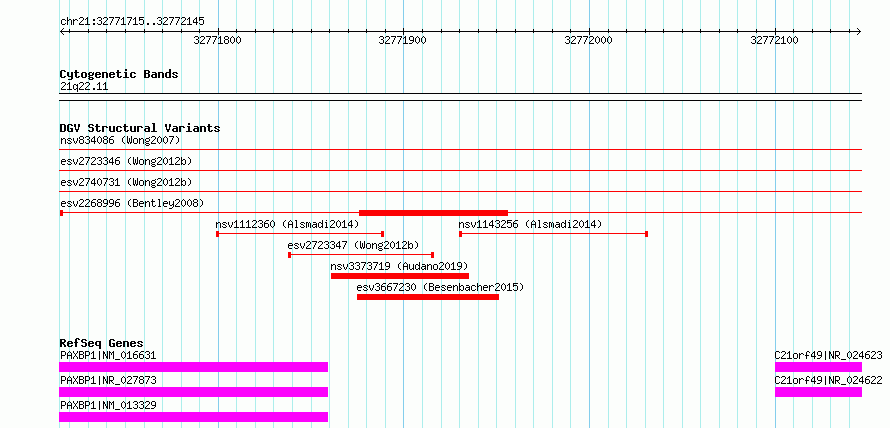Click the Cytogenetic Bands track title
The height and width of the screenshot is (428, 890).
[119, 74]
